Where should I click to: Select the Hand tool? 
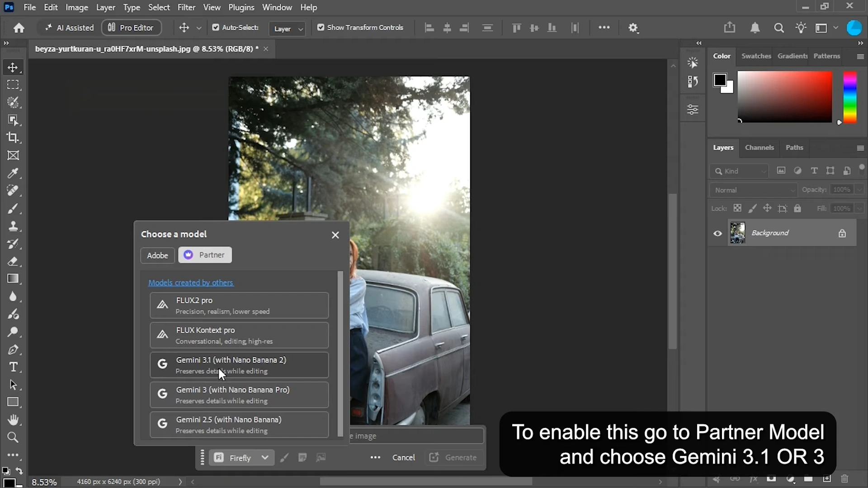pos(13,420)
